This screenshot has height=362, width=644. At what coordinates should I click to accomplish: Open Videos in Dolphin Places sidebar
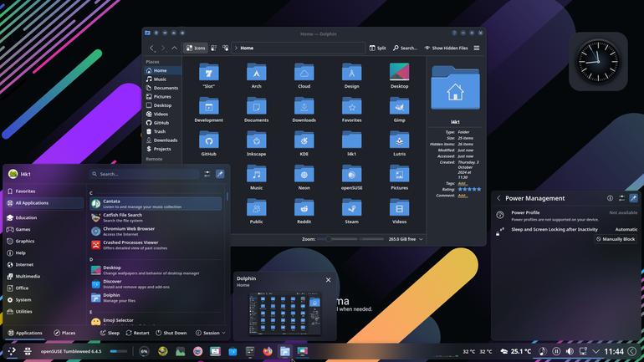(x=162, y=114)
